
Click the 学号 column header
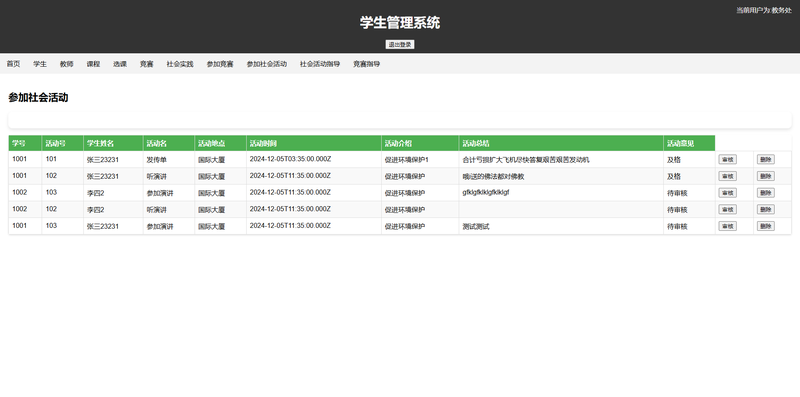click(x=25, y=143)
